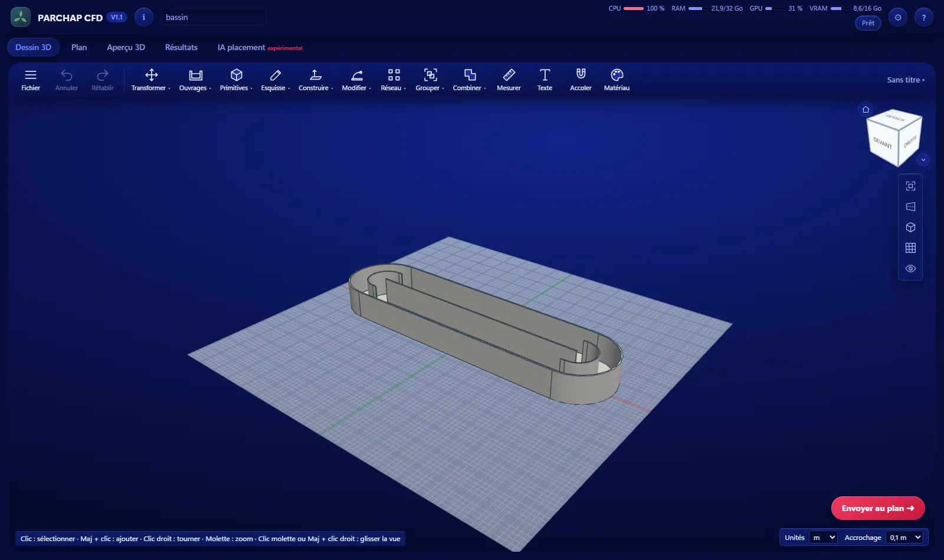Viewport: 944px width, 560px height.
Task: Switch to the Dessin 3D tab
Action: [x=33, y=47]
